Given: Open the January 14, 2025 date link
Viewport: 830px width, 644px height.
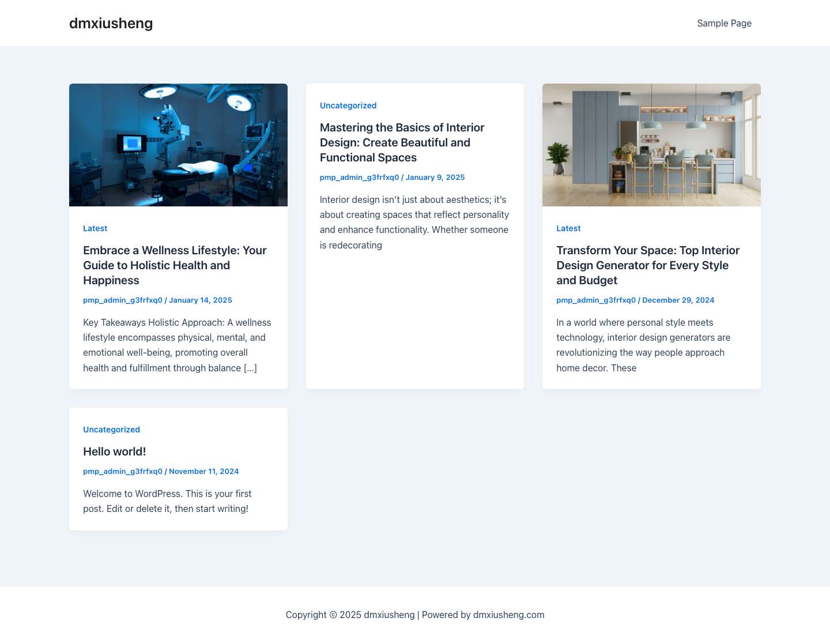Looking at the screenshot, I should (x=201, y=300).
